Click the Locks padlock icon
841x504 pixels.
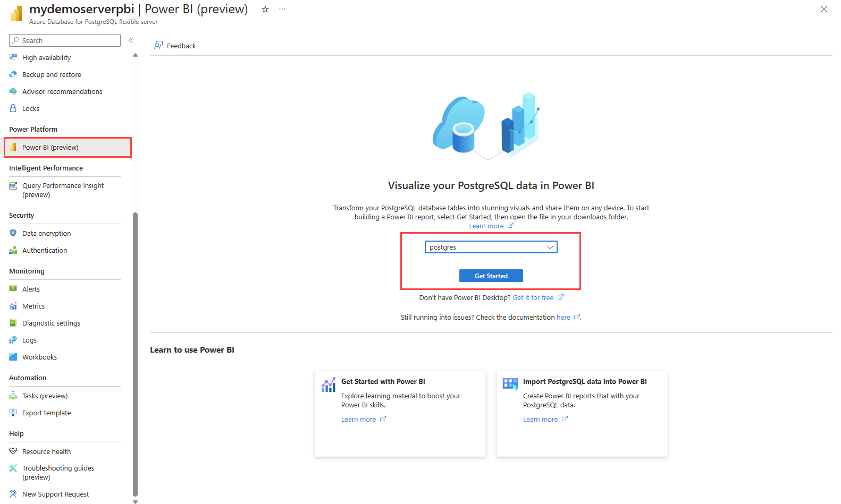pyautogui.click(x=13, y=108)
